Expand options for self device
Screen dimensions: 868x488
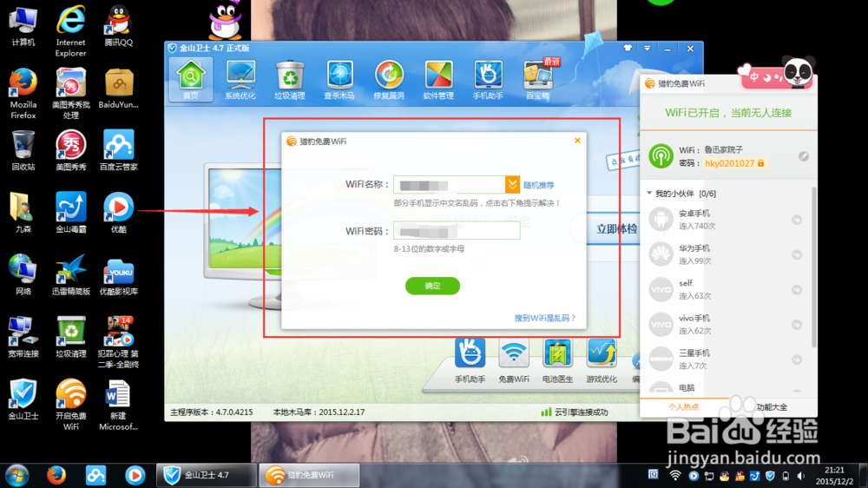(x=797, y=290)
